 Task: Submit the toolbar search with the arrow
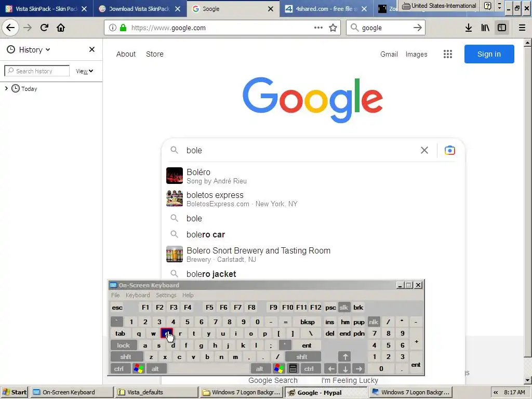[x=418, y=28]
